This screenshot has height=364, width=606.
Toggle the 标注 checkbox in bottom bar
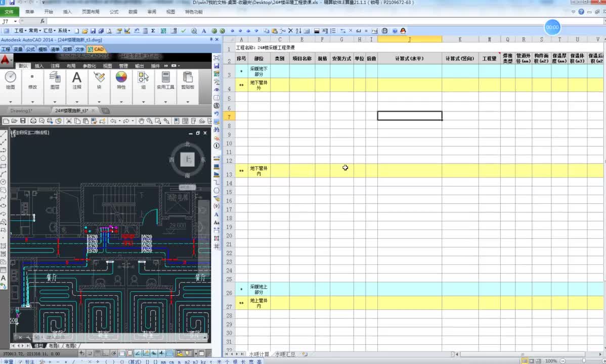(x=21, y=361)
